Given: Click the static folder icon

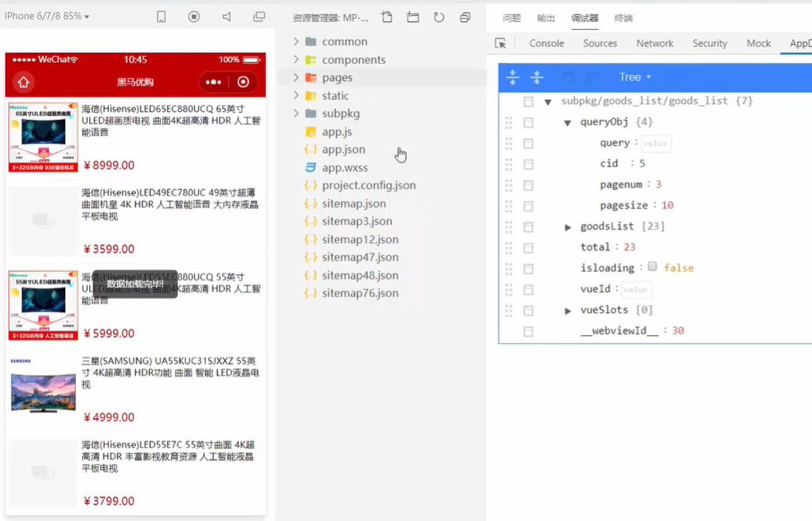Looking at the screenshot, I should coord(311,96).
